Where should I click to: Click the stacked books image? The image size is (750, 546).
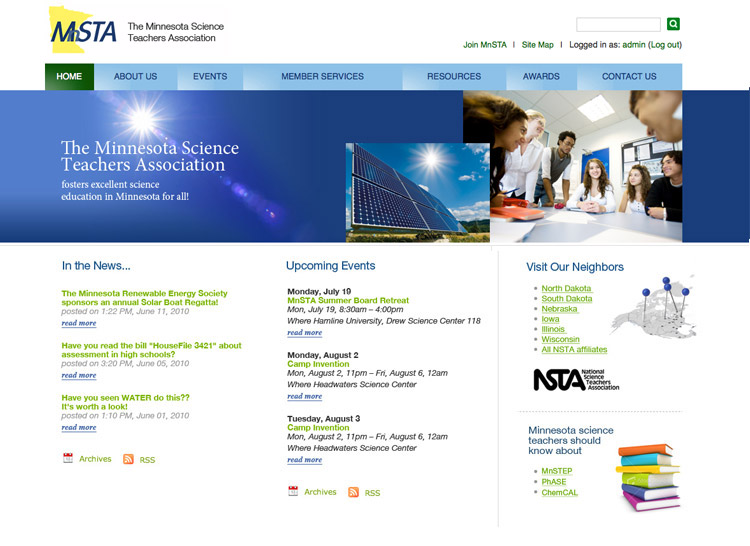click(648, 477)
